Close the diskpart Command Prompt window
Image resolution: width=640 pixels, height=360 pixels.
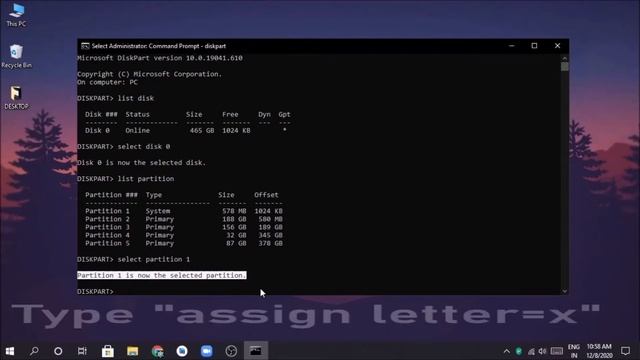pos(557,46)
